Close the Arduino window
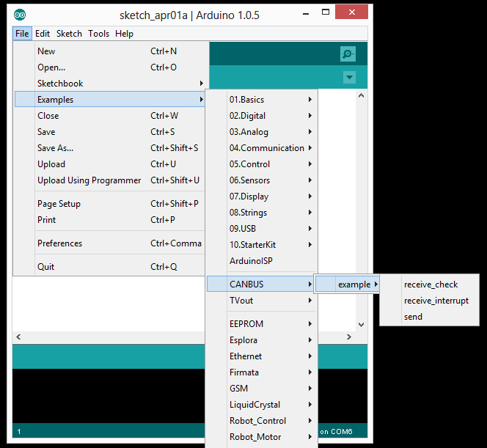This screenshot has height=448, width=487. pos(351,12)
